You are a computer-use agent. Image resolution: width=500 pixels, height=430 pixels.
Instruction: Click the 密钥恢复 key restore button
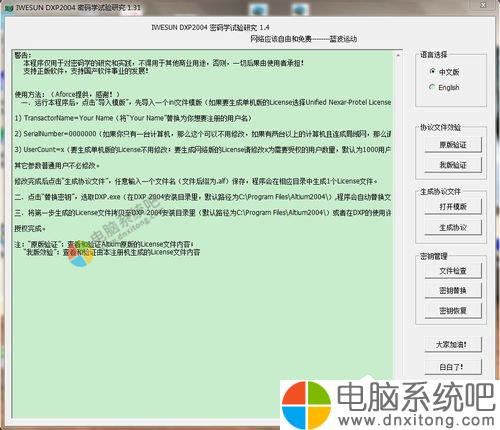[x=453, y=311]
